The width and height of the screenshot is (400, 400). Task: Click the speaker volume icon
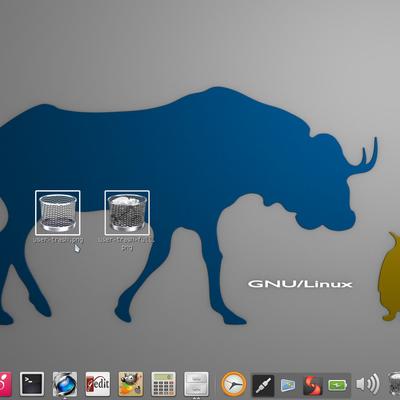point(368,384)
